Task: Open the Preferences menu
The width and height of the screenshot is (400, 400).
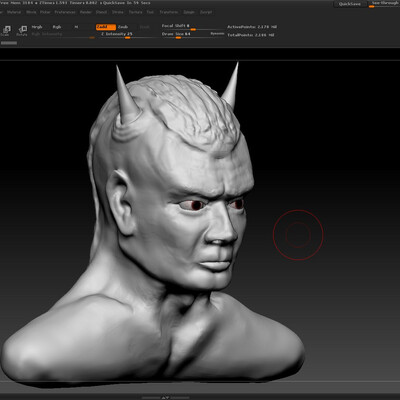Action: pos(65,12)
